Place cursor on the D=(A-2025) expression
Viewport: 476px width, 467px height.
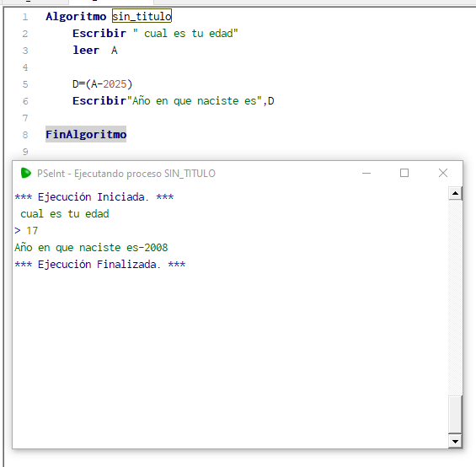[x=102, y=83]
